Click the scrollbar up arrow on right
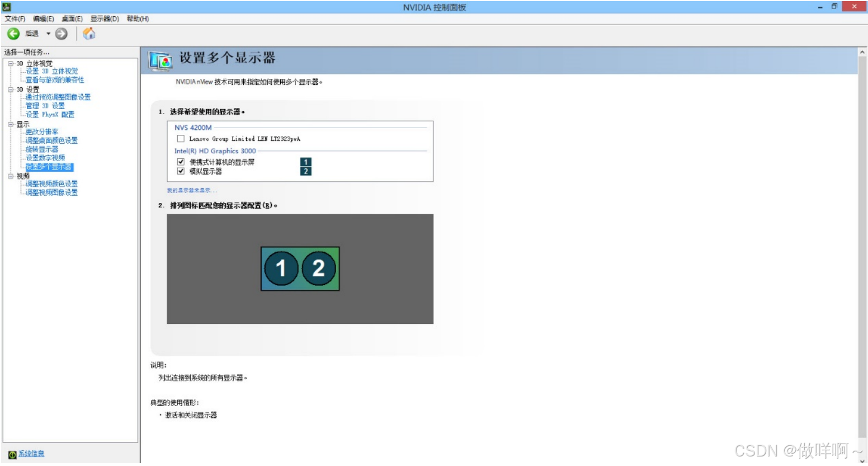 (x=862, y=51)
